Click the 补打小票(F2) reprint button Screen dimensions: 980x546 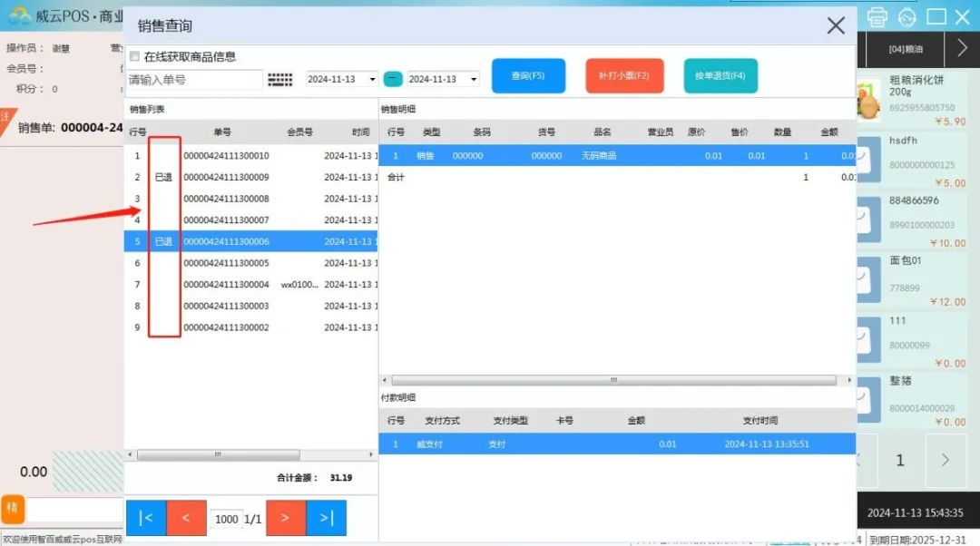624,76
